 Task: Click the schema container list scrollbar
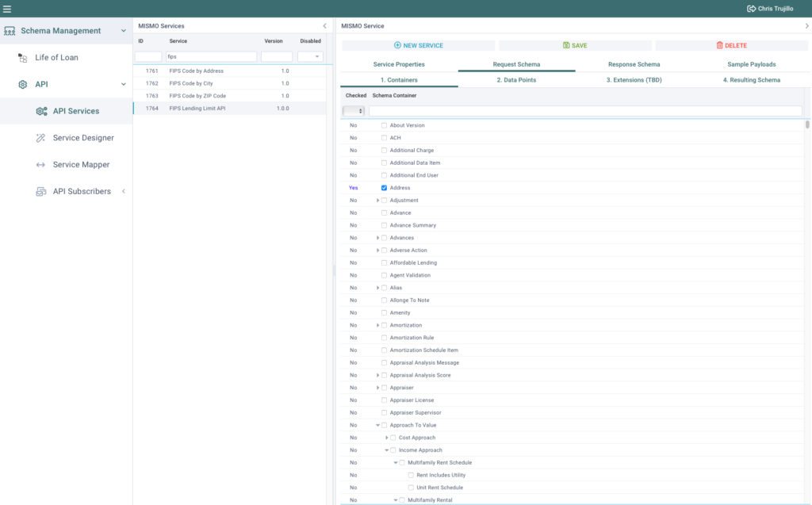pyautogui.click(x=806, y=124)
